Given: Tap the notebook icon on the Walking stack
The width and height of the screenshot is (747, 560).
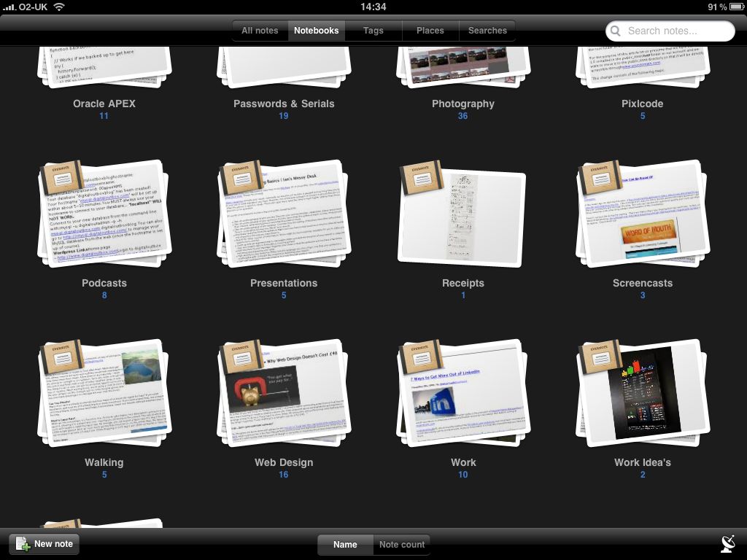Looking at the screenshot, I should point(63,358).
